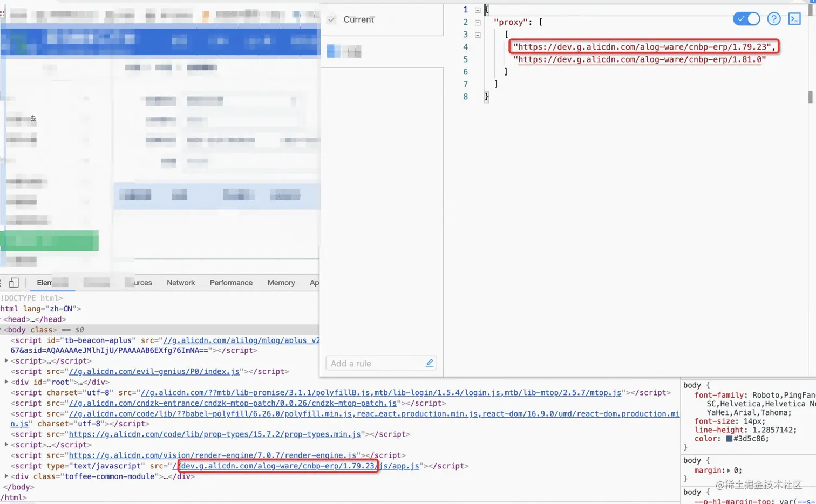Click line number 8 in the editor gutter
The height and width of the screenshot is (504, 816).
(465, 97)
